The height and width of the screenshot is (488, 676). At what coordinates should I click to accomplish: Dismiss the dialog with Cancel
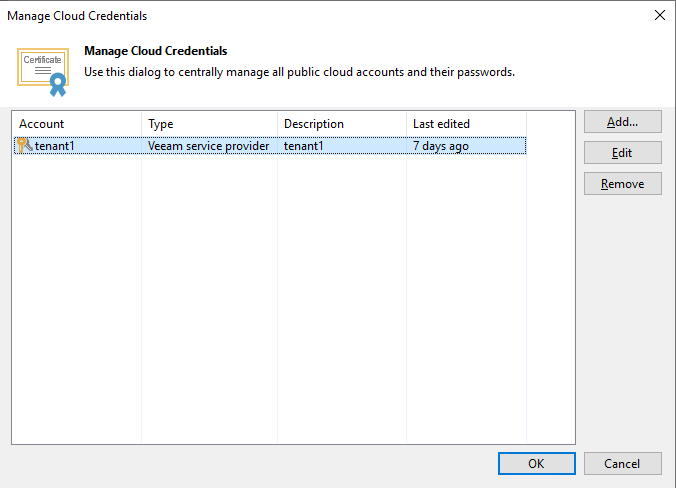click(x=623, y=463)
